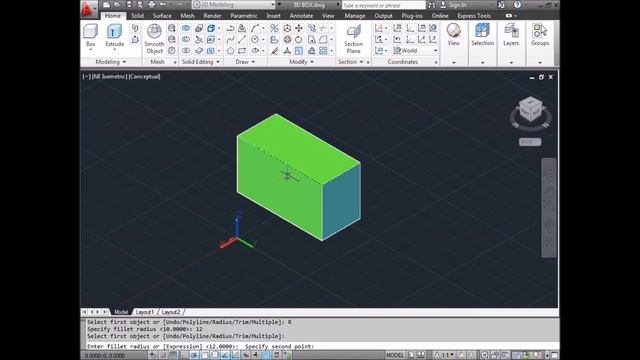Open the Parametric ribbon tab
Image resolution: width=640 pixels, height=360 pixels.
[244, 16]
